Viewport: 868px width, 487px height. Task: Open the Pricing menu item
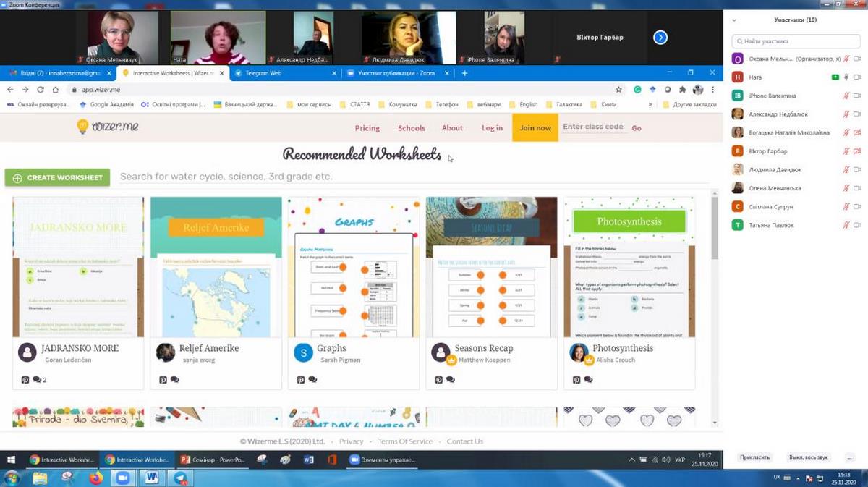(367, 128)
